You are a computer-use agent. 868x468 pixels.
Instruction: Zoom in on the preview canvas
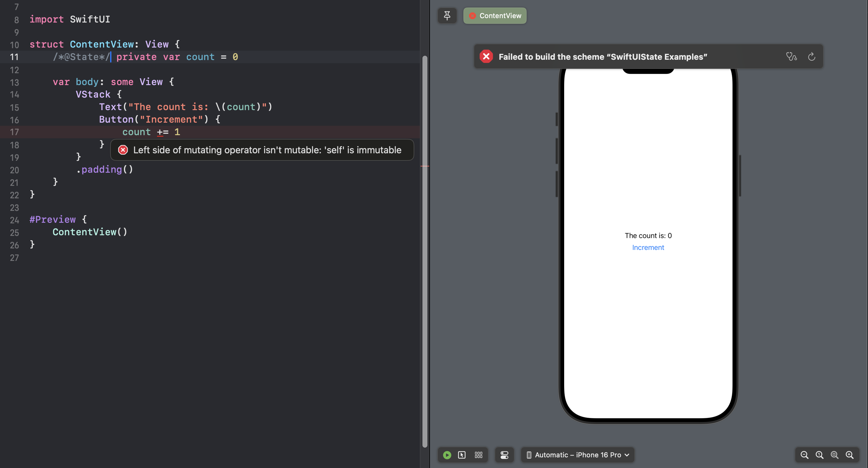click(x=850, y=455)
